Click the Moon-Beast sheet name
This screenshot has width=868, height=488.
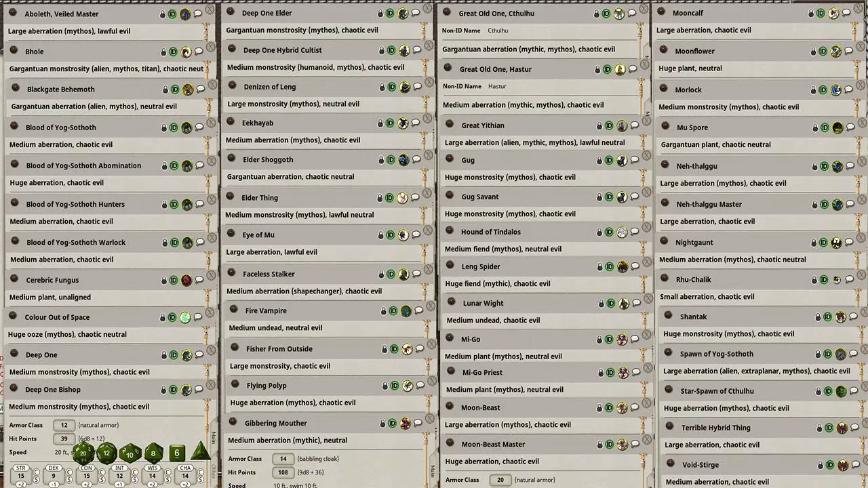point(481,408)
